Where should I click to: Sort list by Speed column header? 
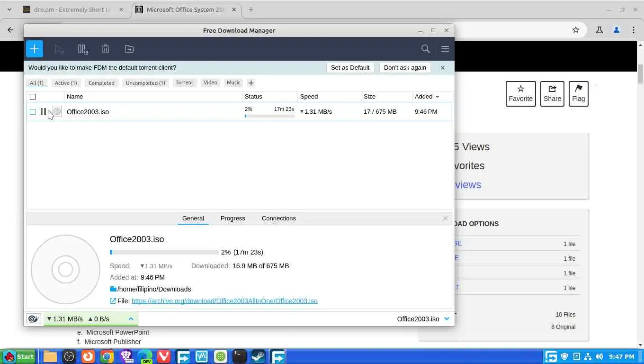click(329, 97)
